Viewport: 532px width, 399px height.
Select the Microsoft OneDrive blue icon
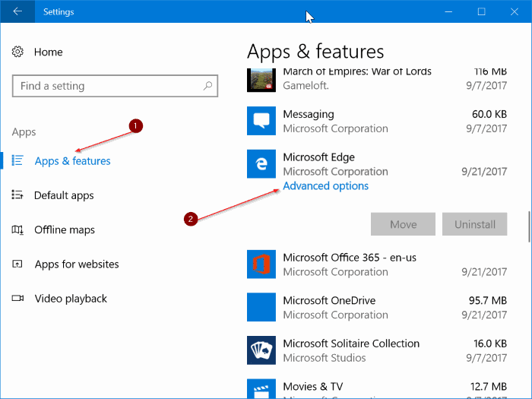pos(261,307)
